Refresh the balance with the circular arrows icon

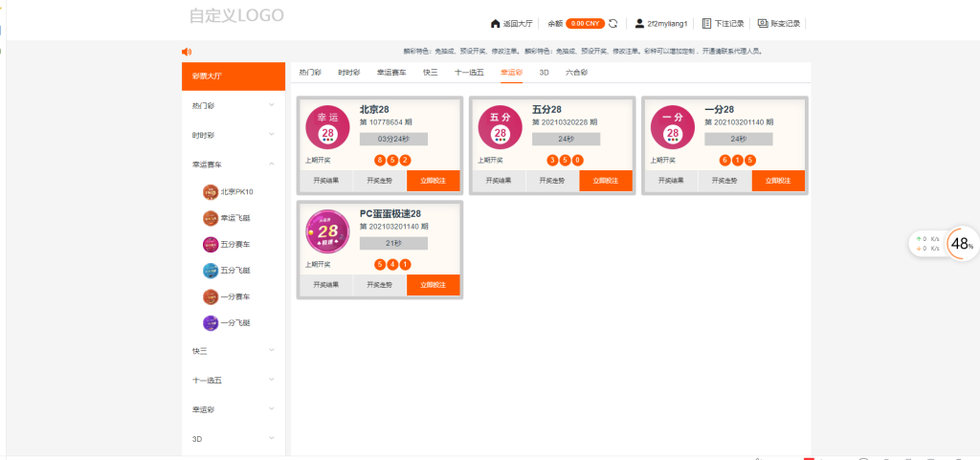tap(613, 23)
